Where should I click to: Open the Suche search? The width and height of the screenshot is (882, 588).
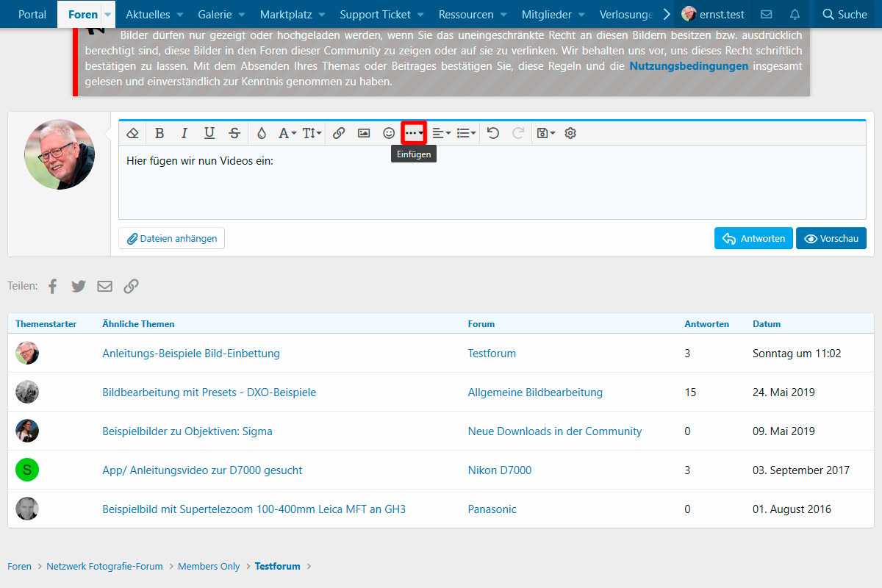pyautogui.click(x=845, y=14)
